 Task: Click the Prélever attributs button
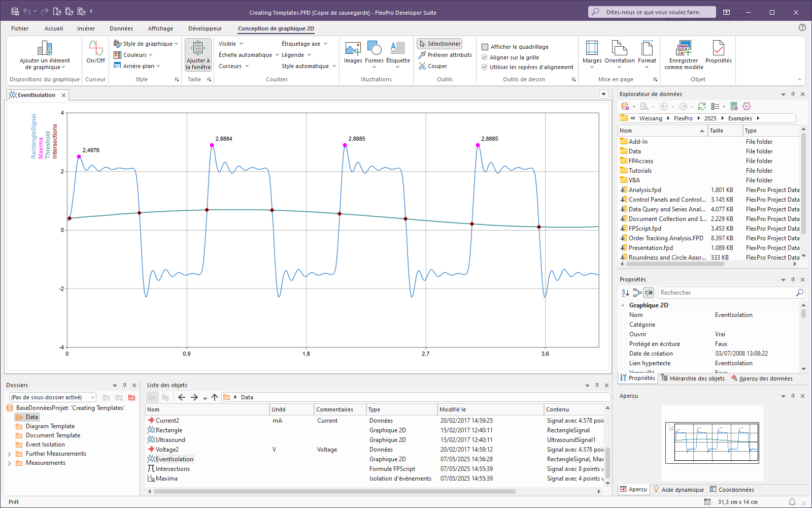click(x=445, y=55)
